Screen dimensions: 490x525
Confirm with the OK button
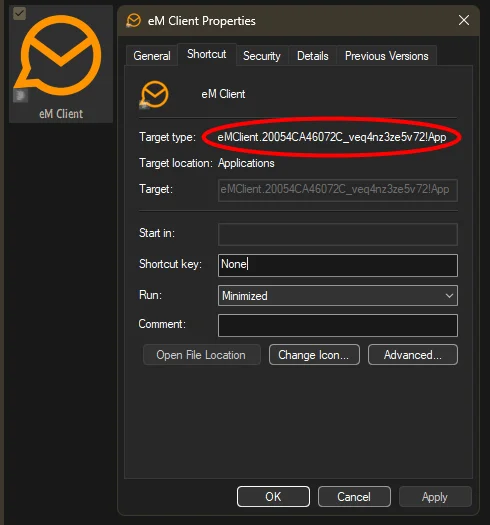[x=273, y=497]
